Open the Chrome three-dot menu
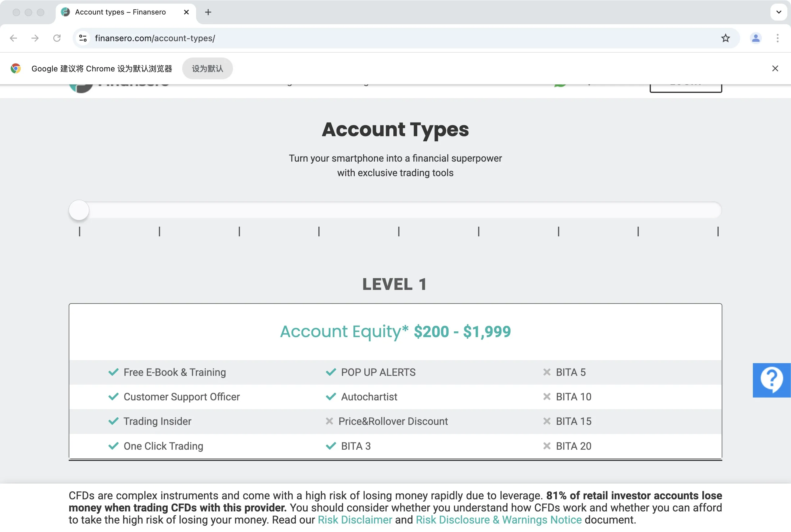The width and height of the screenshot is (791, 532). (x=777, y=38)
